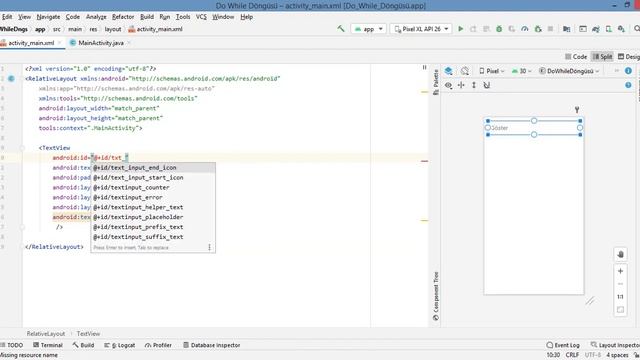The height and width of the screenshot is (360, 640).
Task: Click the Run with Coverage icon
Action: click(x=512, y=29)
